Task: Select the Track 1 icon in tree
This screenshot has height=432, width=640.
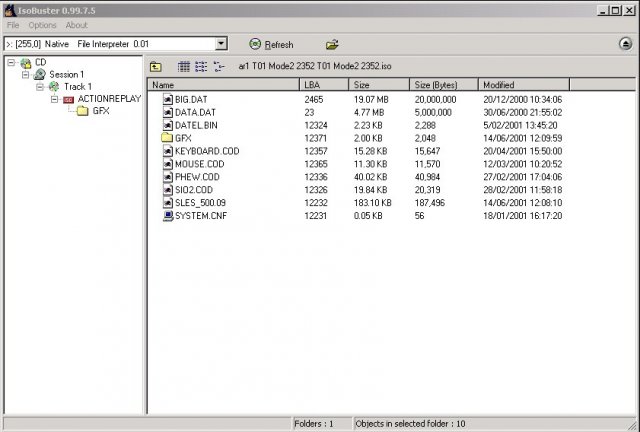Action: coord(54,87)
